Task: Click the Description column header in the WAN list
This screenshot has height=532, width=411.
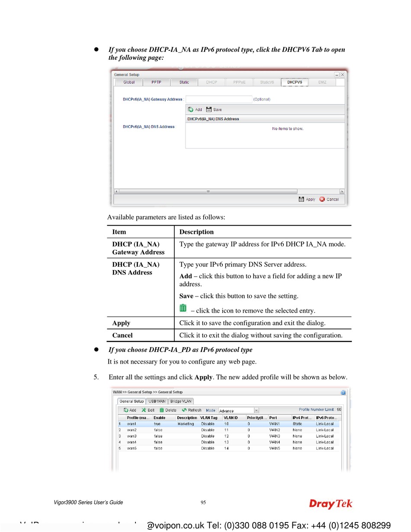Action: [187, 418]
